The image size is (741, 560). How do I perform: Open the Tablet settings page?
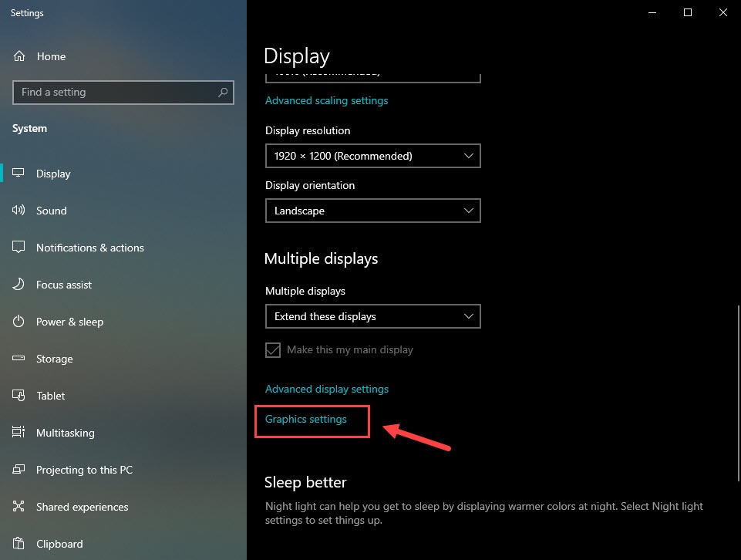coord(51,396)
